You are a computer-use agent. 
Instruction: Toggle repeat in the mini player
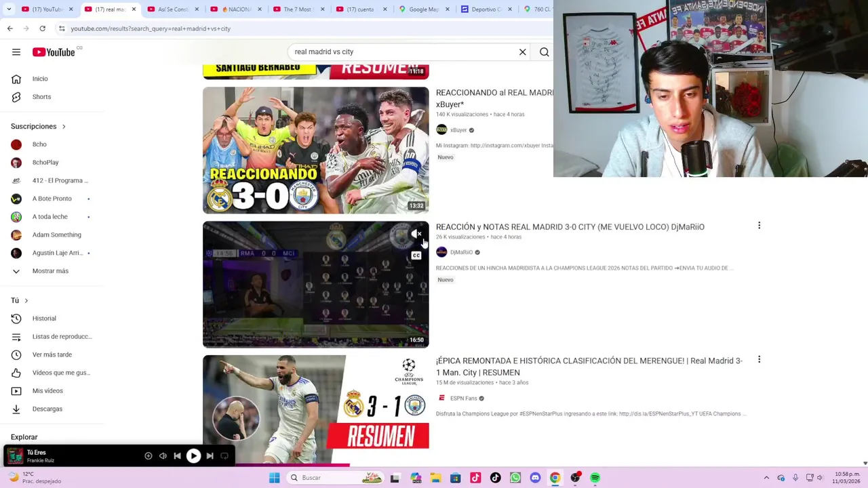tap(224, 456)
